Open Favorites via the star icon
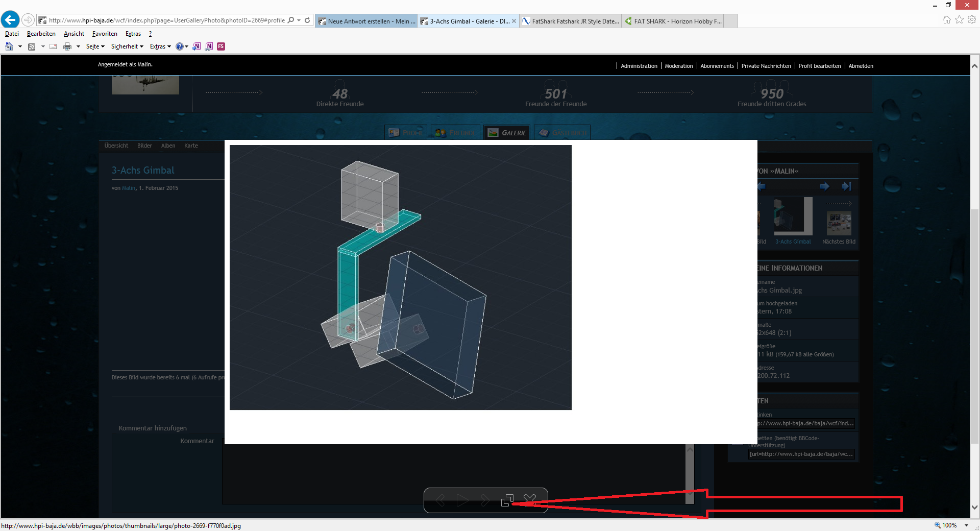The image size is (980, 531). pyautogui.click(x=960, y=20)
